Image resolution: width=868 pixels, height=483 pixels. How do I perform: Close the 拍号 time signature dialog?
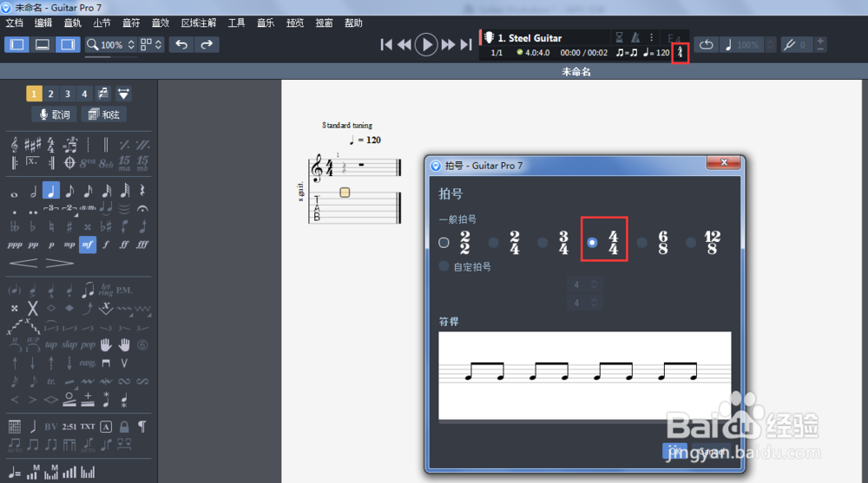coord(724,162)
